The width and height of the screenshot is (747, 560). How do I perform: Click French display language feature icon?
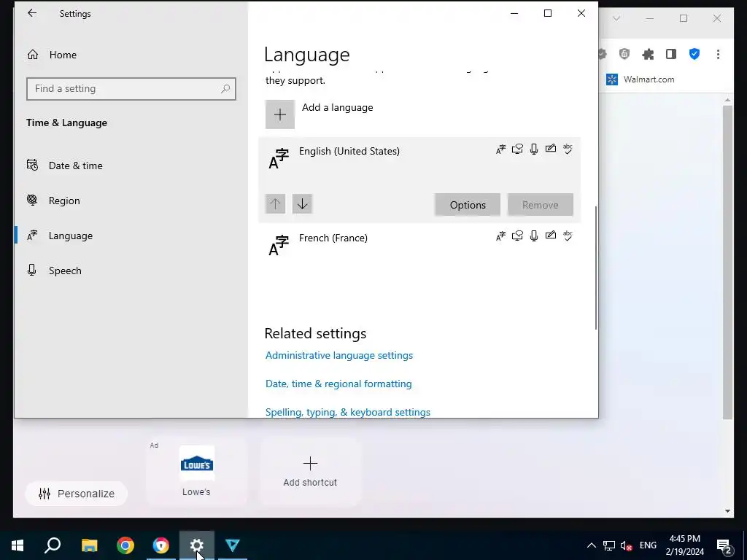tap(500, 236)
